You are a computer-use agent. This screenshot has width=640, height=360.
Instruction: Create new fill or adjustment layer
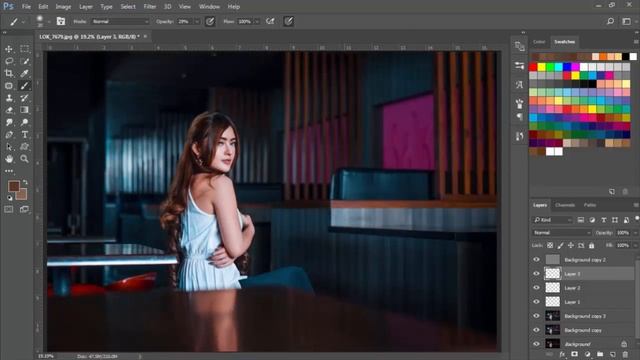[x=587, y=354]
